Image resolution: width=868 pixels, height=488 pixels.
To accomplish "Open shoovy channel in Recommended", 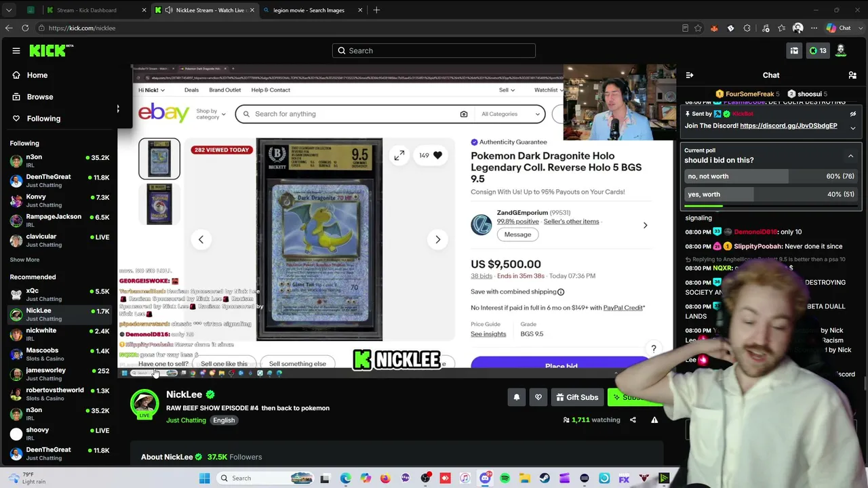I will [x=60, y=434].
